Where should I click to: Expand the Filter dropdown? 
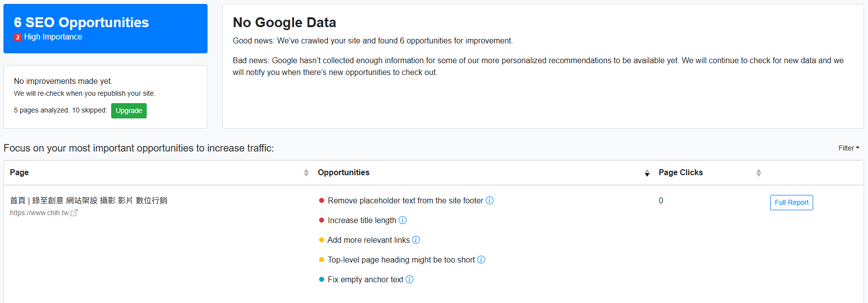click(849, 148)
